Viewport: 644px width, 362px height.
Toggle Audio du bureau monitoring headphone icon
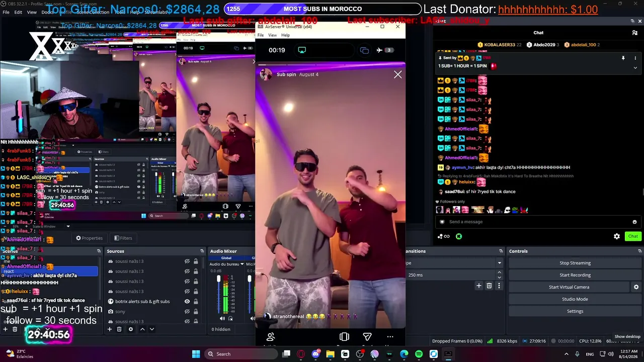(x=230, y=318)
